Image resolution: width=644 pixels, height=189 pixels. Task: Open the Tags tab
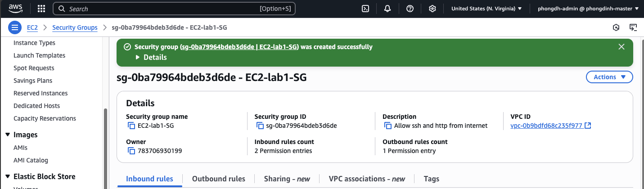pos(432,179)
